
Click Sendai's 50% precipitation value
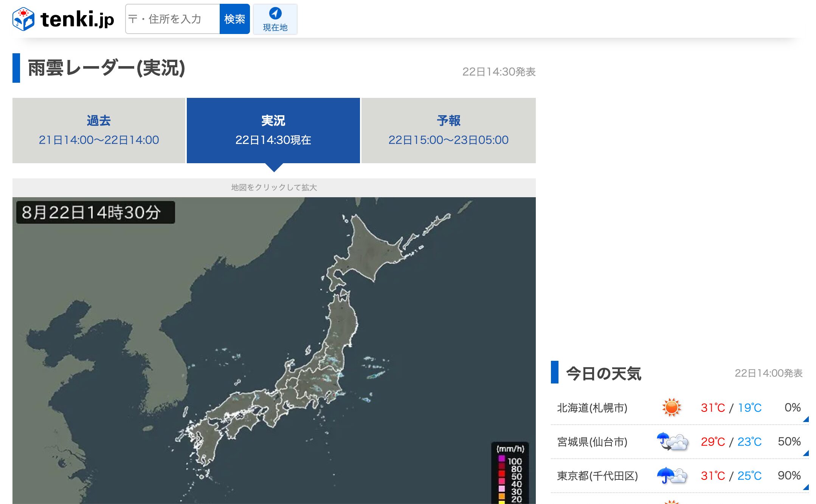789,441
